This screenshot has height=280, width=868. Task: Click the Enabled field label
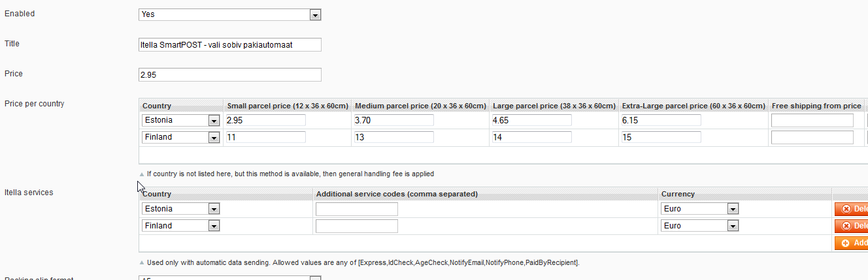click(x=20, y=14)
